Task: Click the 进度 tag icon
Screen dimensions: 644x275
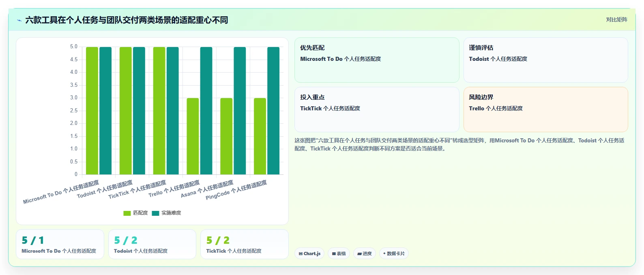Action: (x=359, y=254)
